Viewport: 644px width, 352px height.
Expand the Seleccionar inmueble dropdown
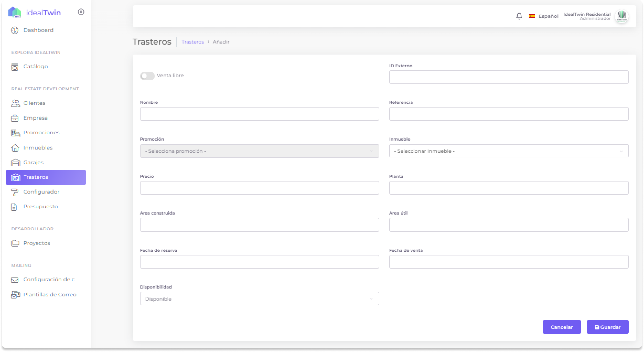[x=508, y=151]
